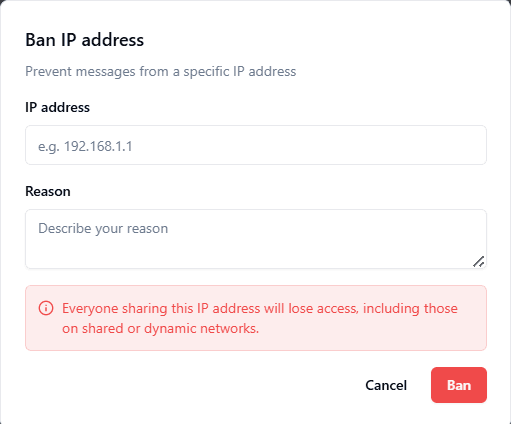This screenshot has height=424, width=511.
Task: Click the "Ban IP address" dialog heading
Action: [x=85, y=40]
